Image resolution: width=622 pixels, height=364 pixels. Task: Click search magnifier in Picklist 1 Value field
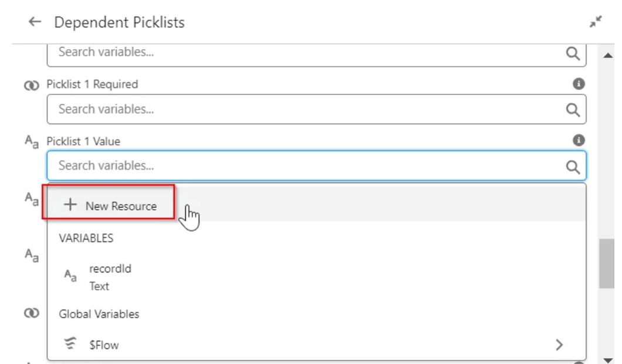click(x=573, y=166)
